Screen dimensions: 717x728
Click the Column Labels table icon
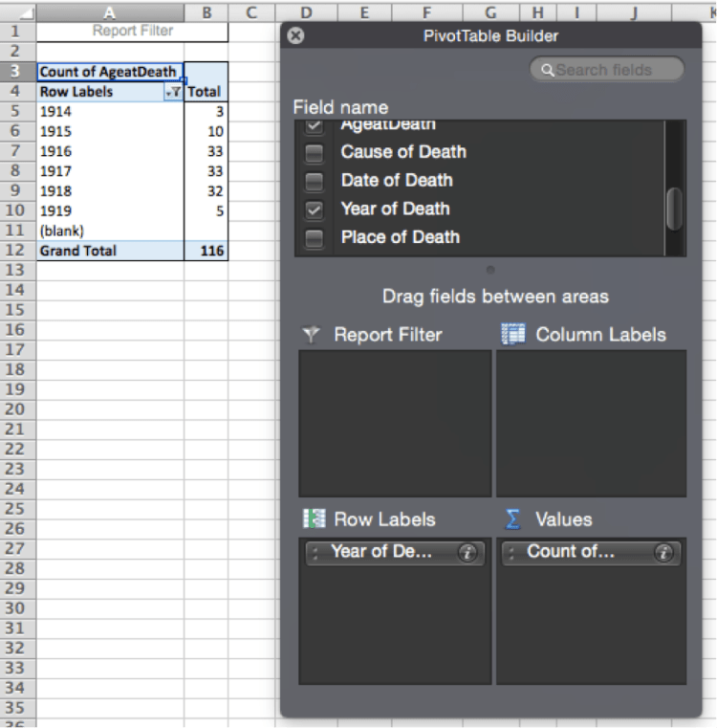(513, 335)
